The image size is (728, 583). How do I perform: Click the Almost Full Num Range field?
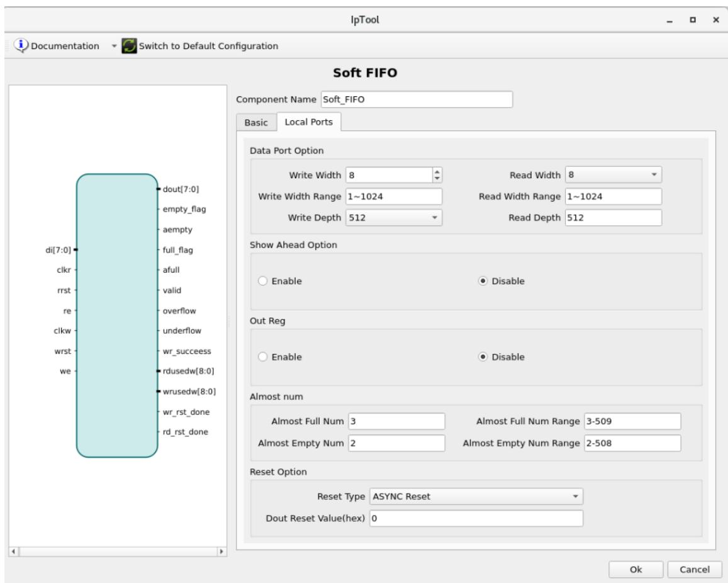coord(632,421)
